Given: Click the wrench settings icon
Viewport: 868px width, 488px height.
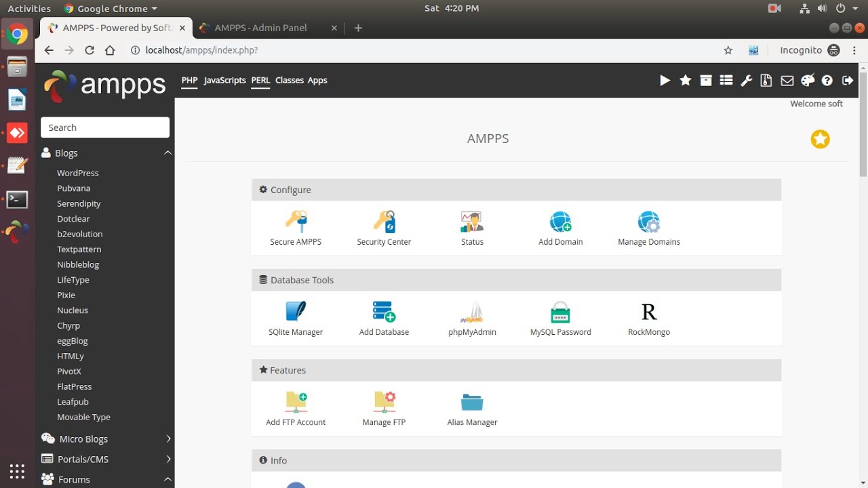Looking at the screenshot, I should (747, 81).
